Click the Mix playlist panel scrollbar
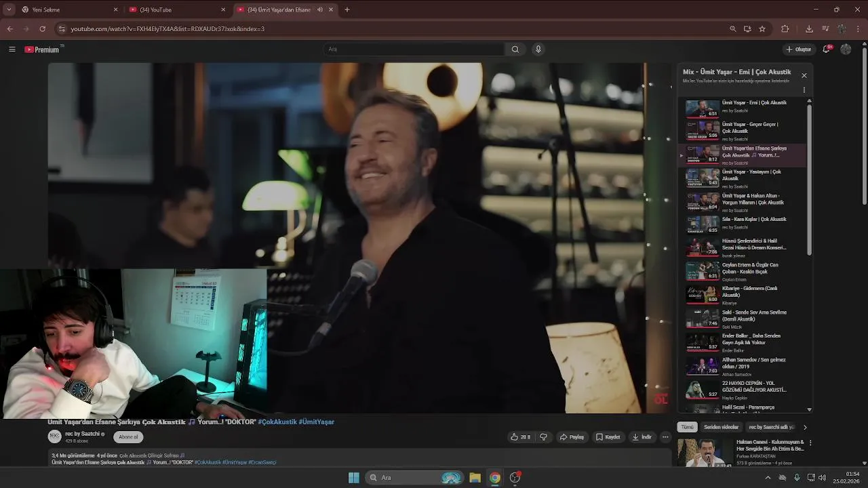Viewport: 868px width, 488px height. pos(809,180)
